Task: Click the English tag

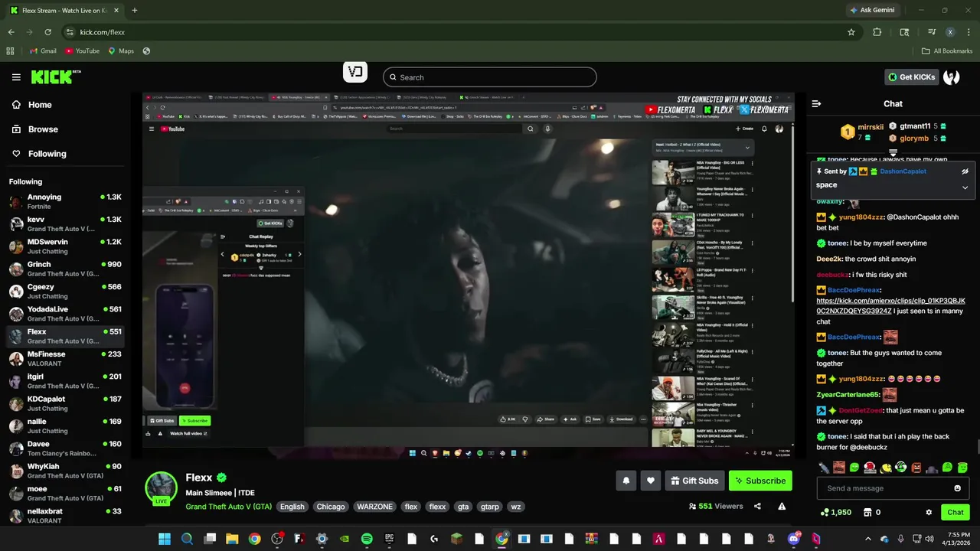Action: [292, 507]
